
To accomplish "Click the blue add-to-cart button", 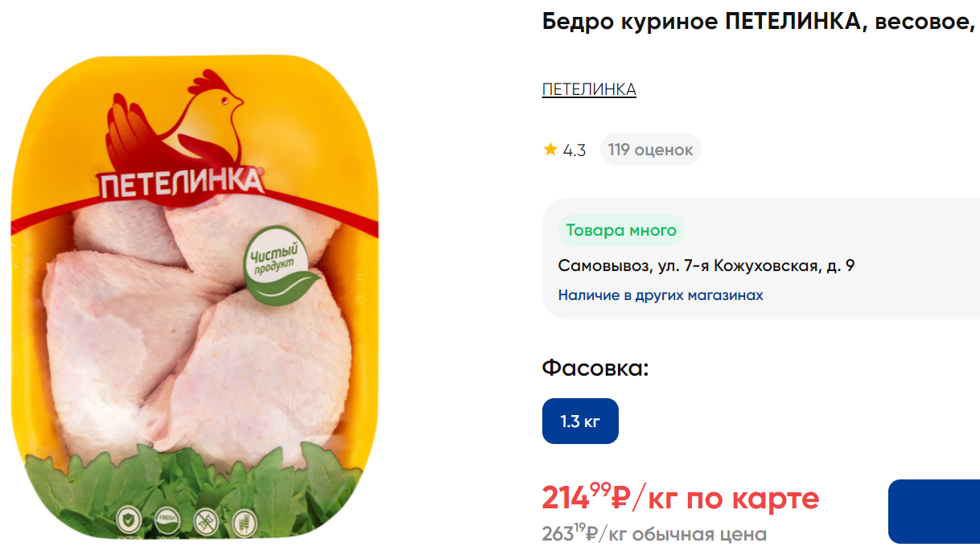I will [x=934, y=512].
